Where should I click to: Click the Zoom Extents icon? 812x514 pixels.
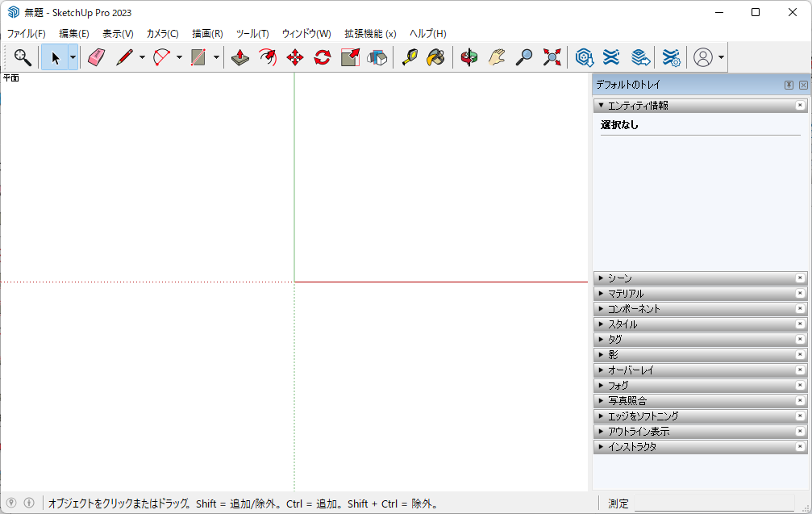(552, 57)
